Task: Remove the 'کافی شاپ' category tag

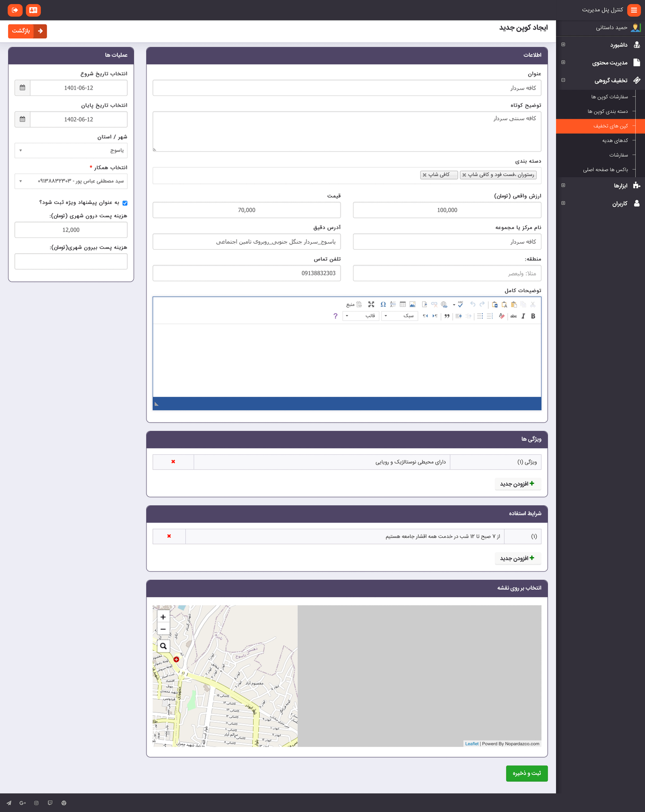Action: 425,175
